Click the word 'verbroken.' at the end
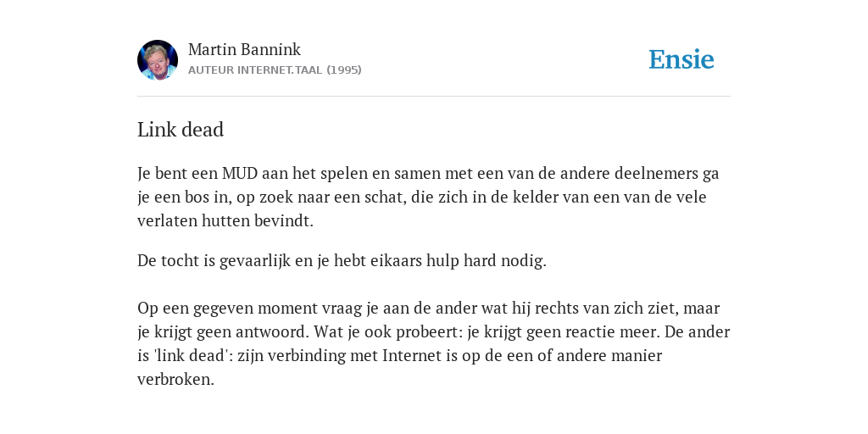 point(175,379)
